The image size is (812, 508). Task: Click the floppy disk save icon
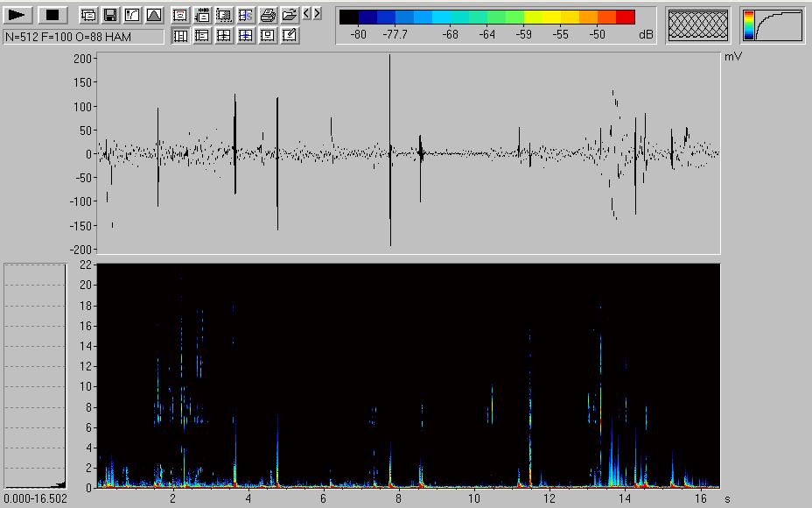[x=110, y=15]
